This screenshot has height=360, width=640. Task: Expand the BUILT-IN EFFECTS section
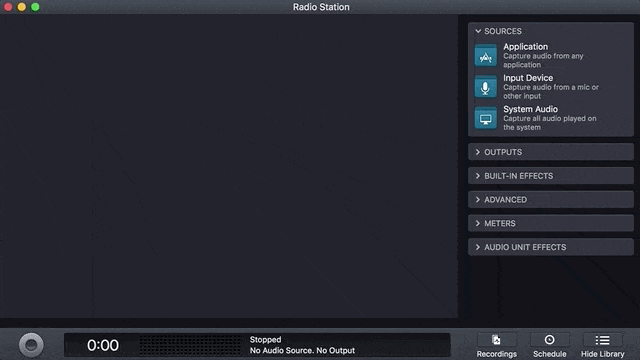(551, 176)
